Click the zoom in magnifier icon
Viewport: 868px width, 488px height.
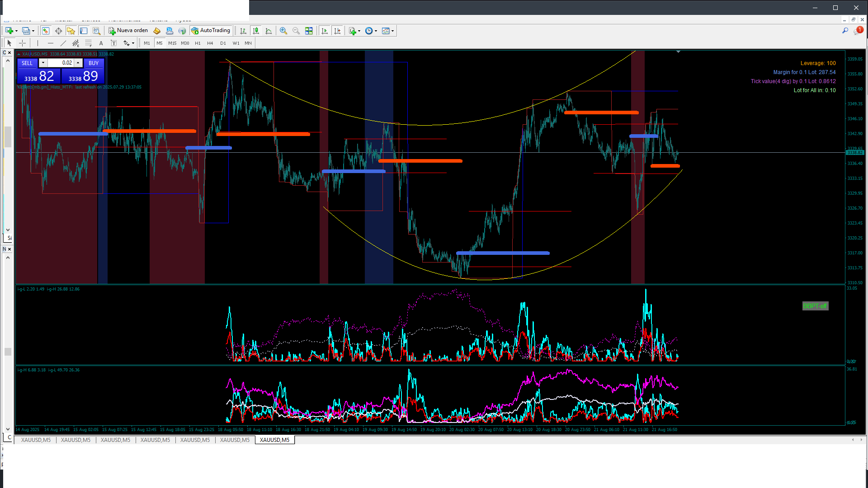[x=283, y=31]
